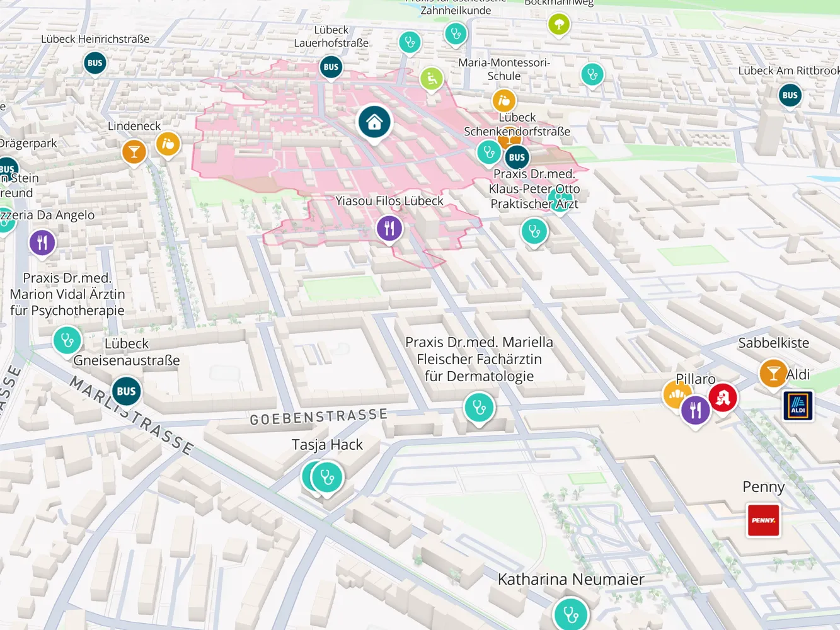
Task: Select the Lübeck Schenkendorfstraße bus stop icon
Action: 517,157
